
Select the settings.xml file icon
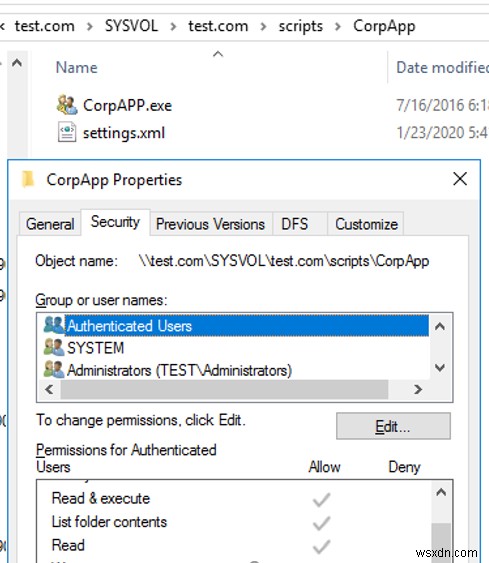(67, 132)
